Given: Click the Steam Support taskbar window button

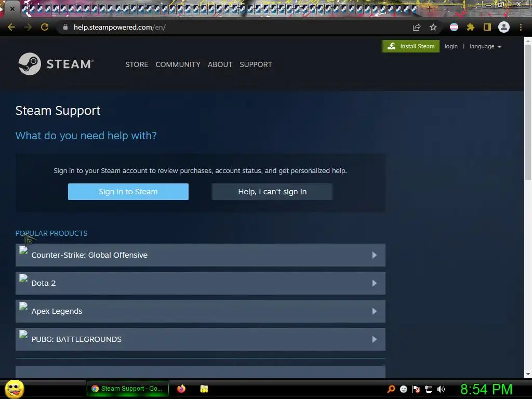Looking at the screenshot, I should [128, 389].
